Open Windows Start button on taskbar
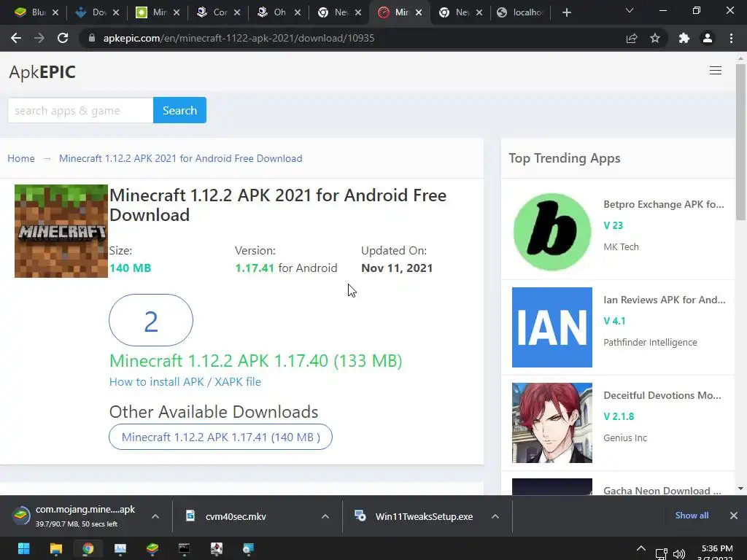 point(23,548)
